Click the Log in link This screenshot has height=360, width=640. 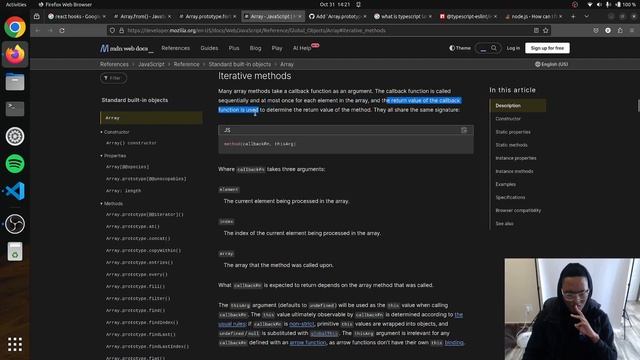[513, 48]
